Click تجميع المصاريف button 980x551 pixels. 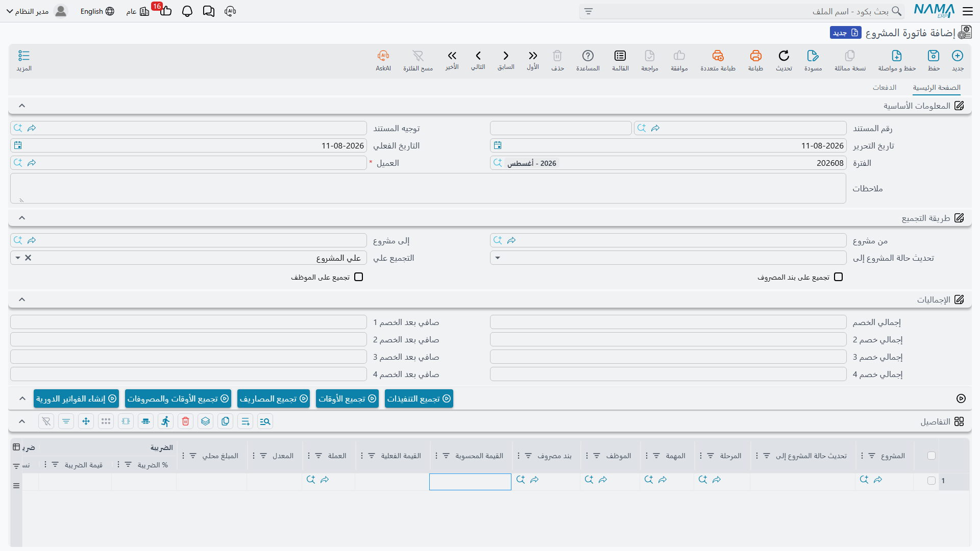(274, 398)
